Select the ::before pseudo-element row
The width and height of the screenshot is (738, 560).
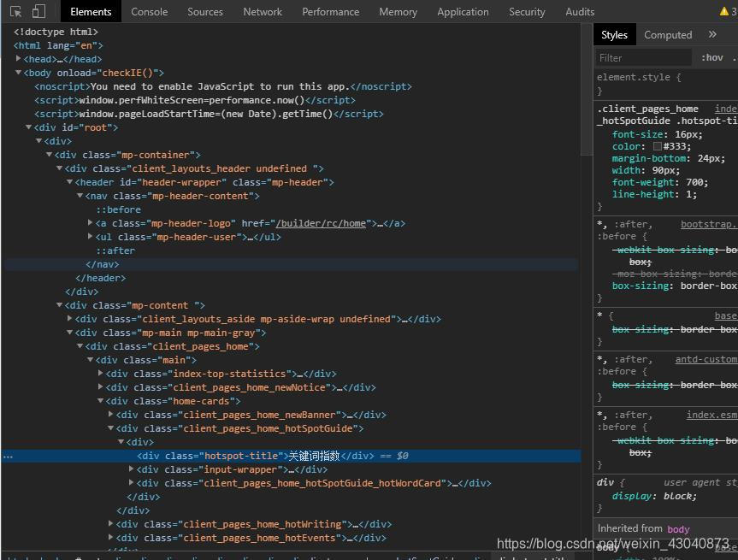pyautogui.click(x=119, y=209)
